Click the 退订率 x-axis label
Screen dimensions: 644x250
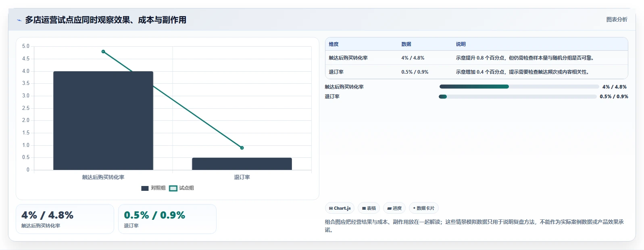click(242, 177)
